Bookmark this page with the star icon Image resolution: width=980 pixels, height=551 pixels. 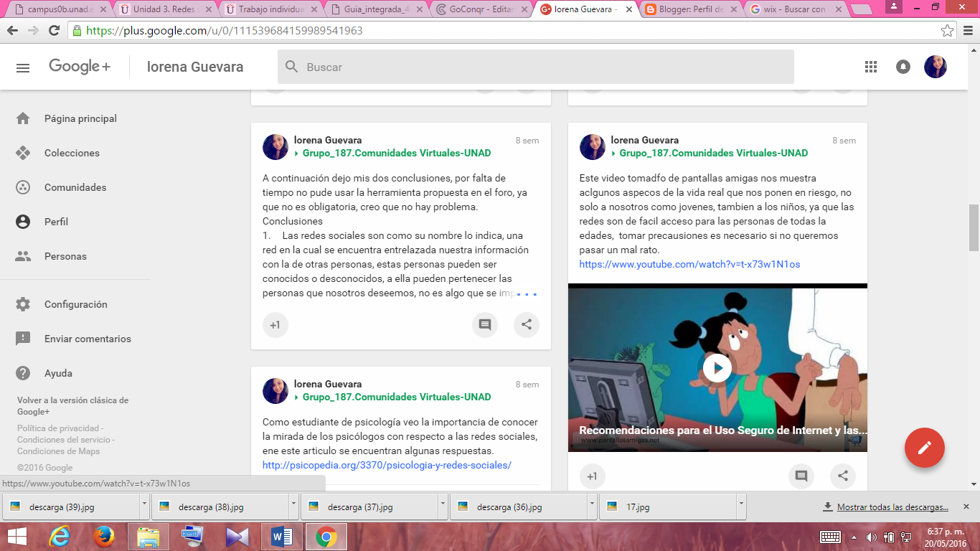pos(947,31)
